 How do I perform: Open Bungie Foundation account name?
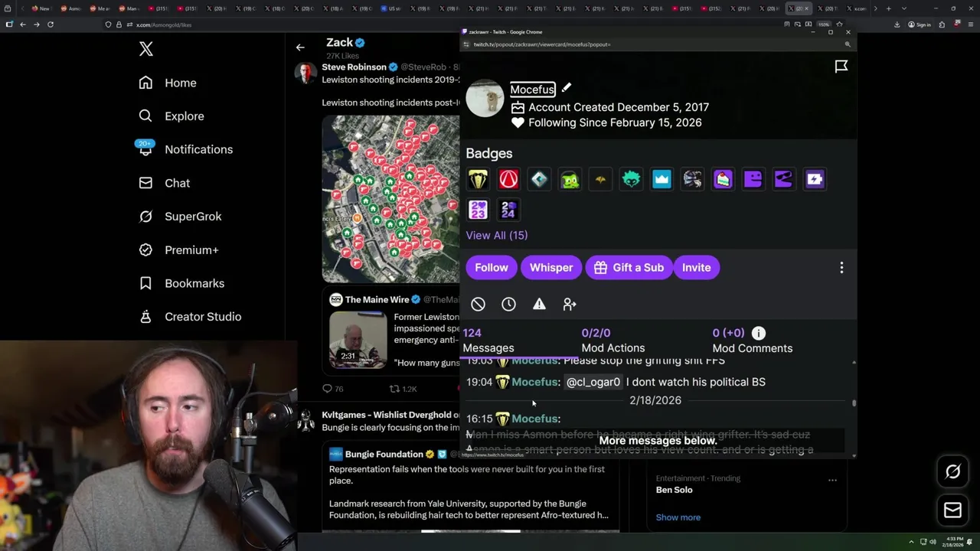pyautogui.click(x=384, y=455)
